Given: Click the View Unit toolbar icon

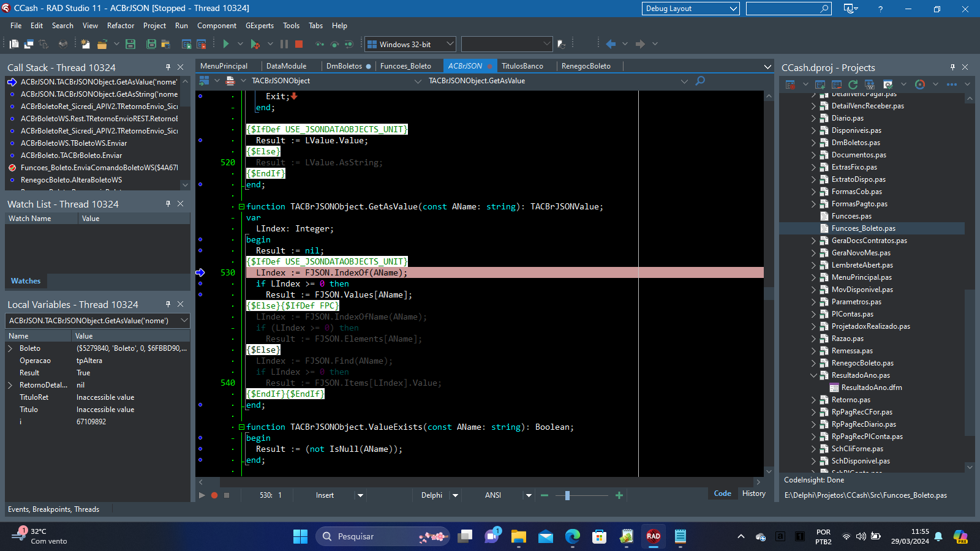Looking at the screenshot, I should 14,44.
